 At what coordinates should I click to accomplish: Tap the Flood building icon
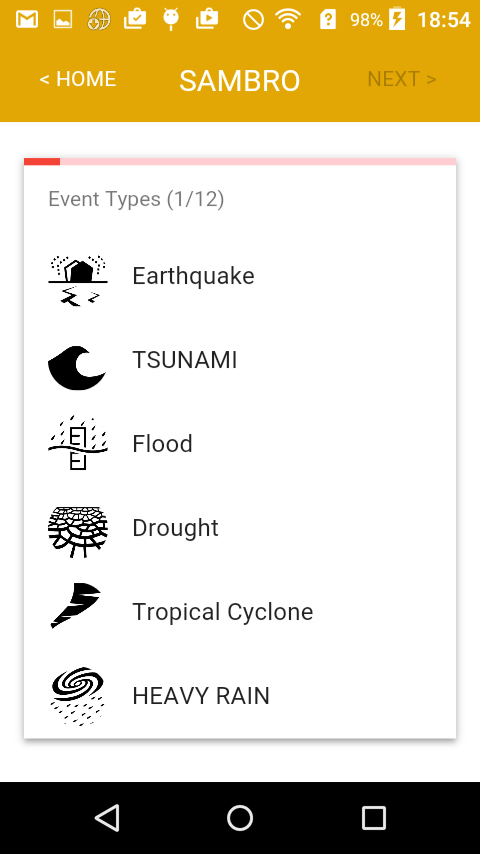click(78, 443)
